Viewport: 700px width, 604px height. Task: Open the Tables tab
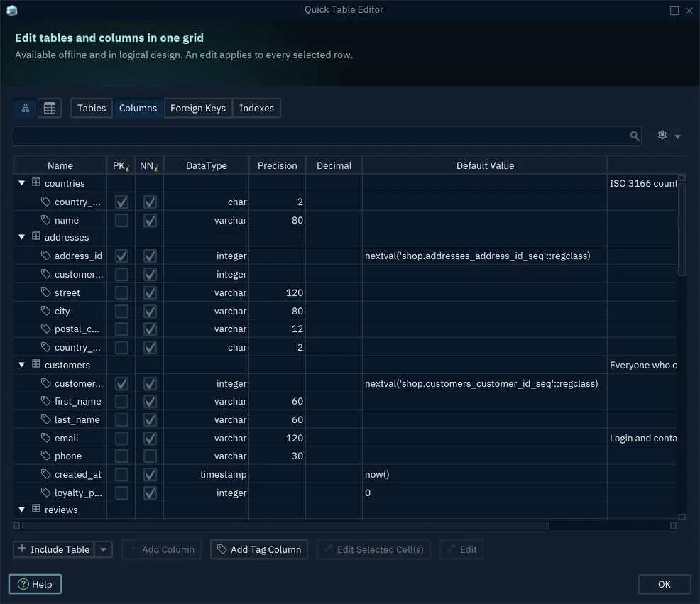(x=92, y=108)
